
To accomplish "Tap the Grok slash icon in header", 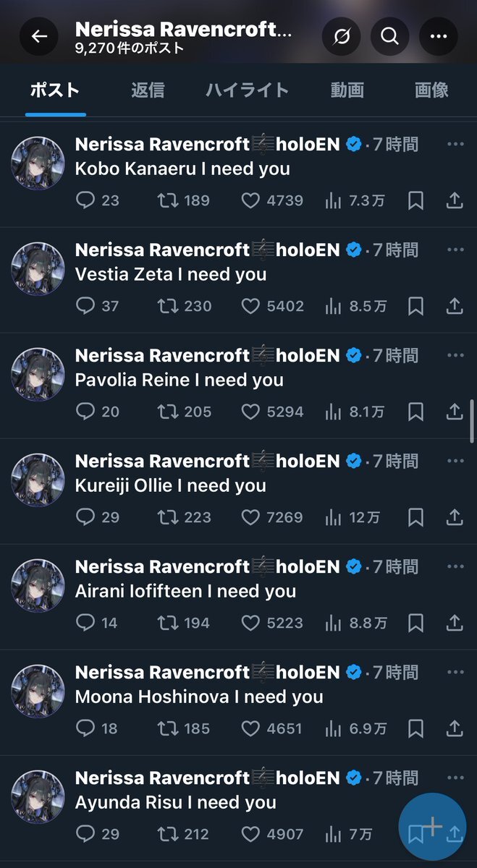I will (x=342, y=36).
